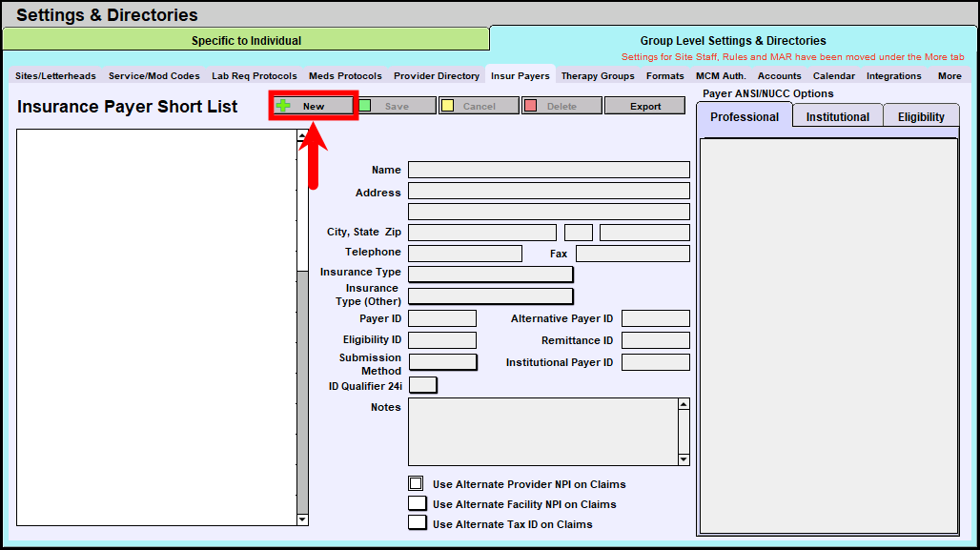Click the Export button

tap(644, 106)
